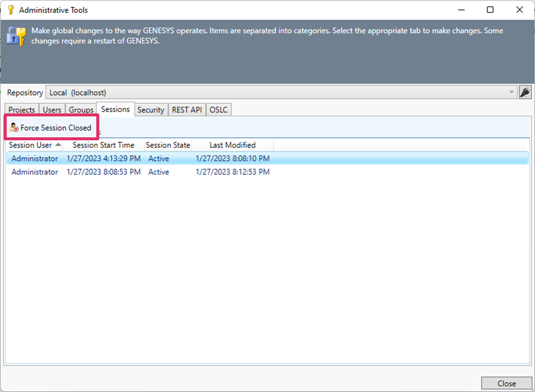Go to the Security tab
535x392 pixels.
point(151,110)
